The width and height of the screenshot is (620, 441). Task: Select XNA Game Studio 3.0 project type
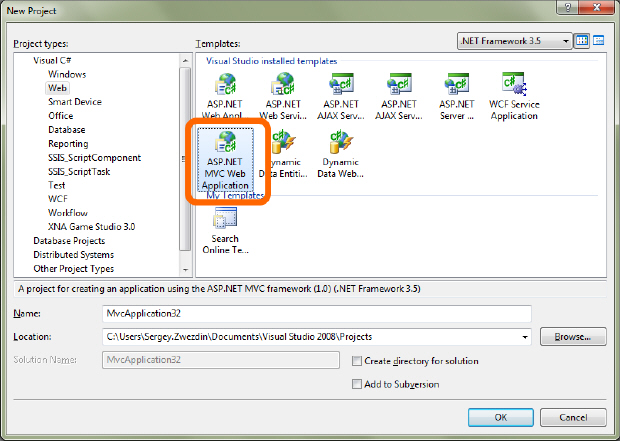(x=91, y=227)
